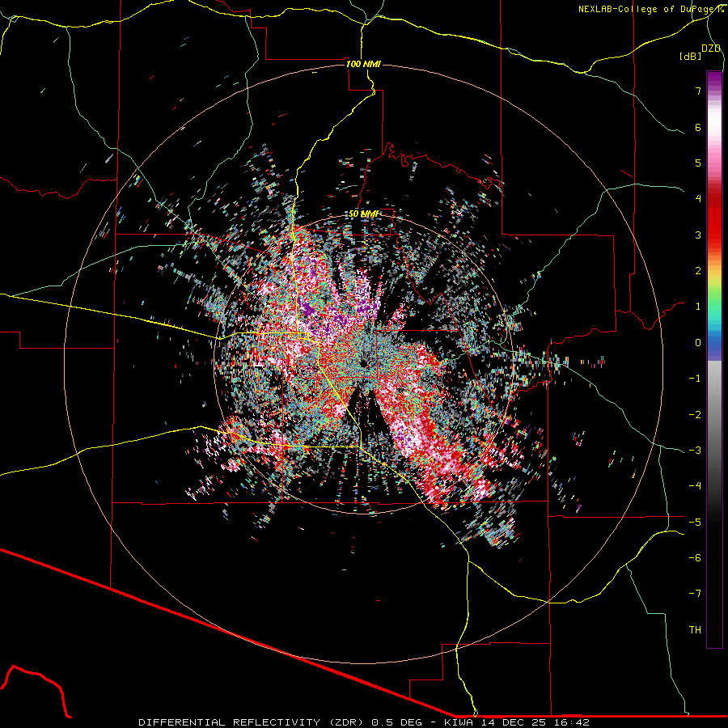Click the Differential Reflectivity caption at bottom
The height and width of the screenshot is (728, 728).
[x=363, y=722]
